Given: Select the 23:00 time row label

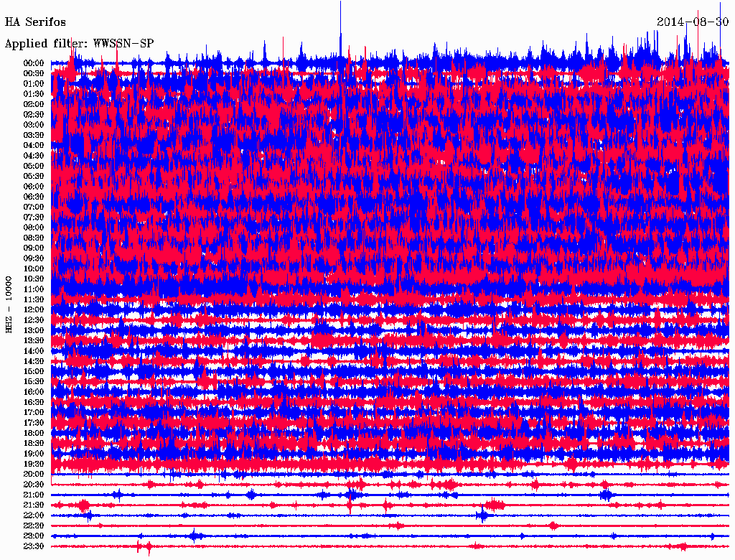Looking at the screenshot, I should [x=34, y=536].
